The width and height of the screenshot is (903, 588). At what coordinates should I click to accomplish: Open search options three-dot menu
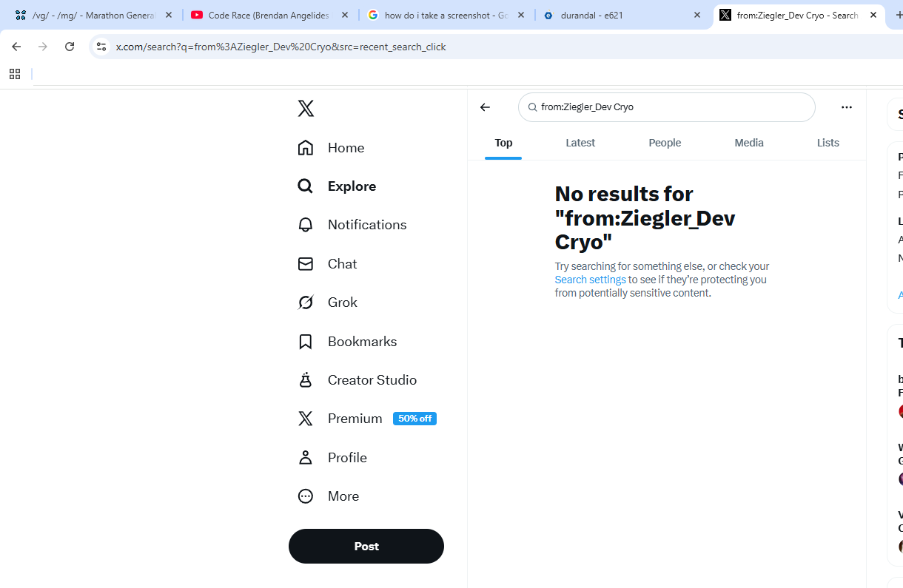[x=847, y=107]
